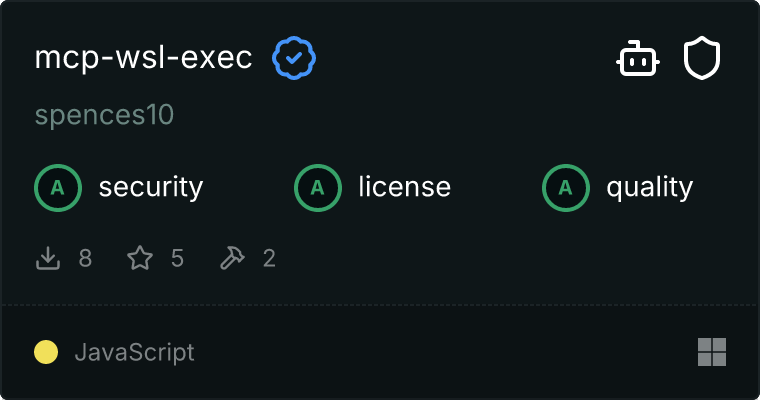Click the security grade A badge
Viewport: 760px width, 400px height.
(x=58, y=187)
